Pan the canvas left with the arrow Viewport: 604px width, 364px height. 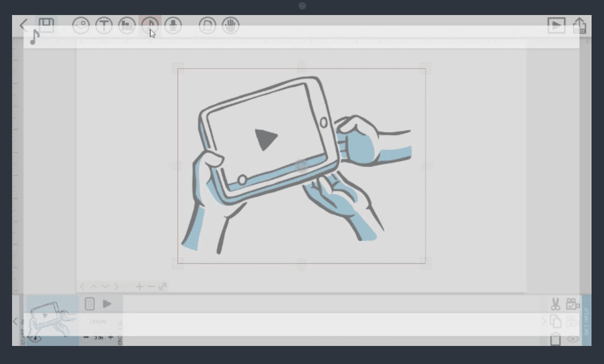[x=83, y=287]
